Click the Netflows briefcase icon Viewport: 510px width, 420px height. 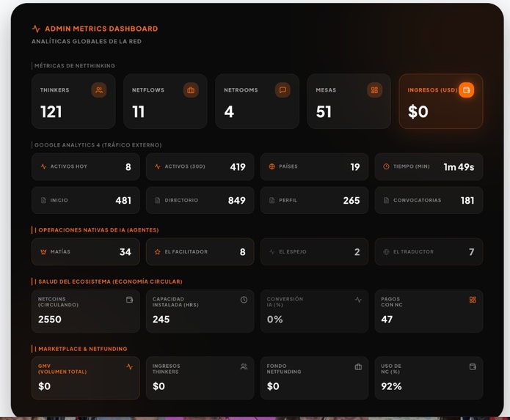[x=191, y=90]
